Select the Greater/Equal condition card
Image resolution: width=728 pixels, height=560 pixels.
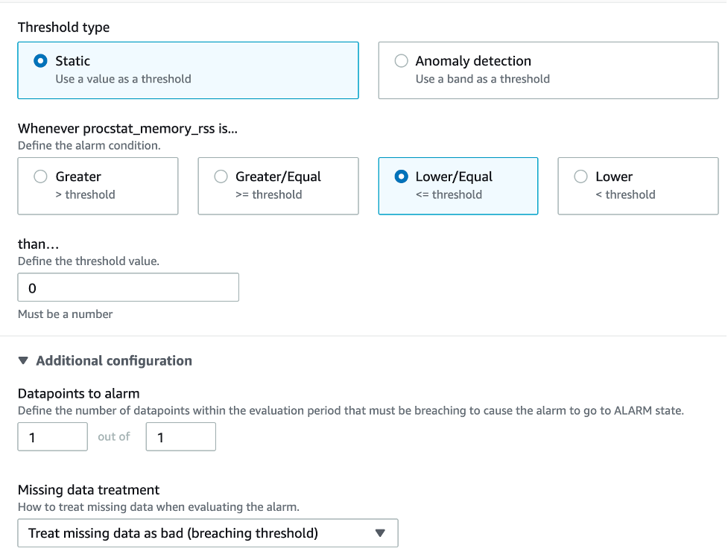point(278,185)
